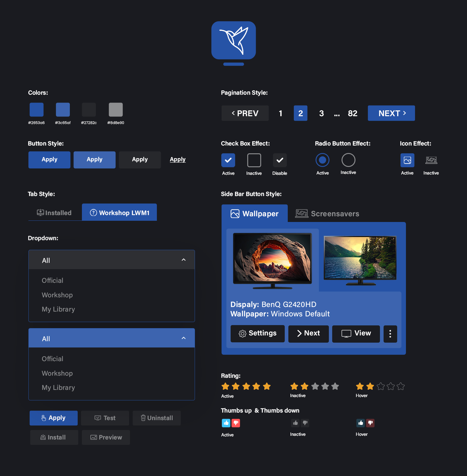Click the inactive screensaver icon under Icon Effect

[431, 160]
